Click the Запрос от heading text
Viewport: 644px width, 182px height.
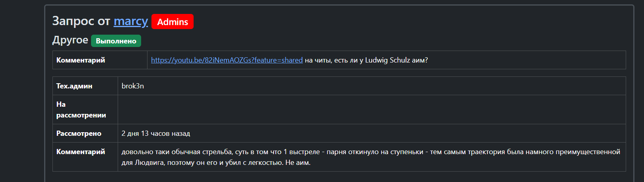[81, 21]
